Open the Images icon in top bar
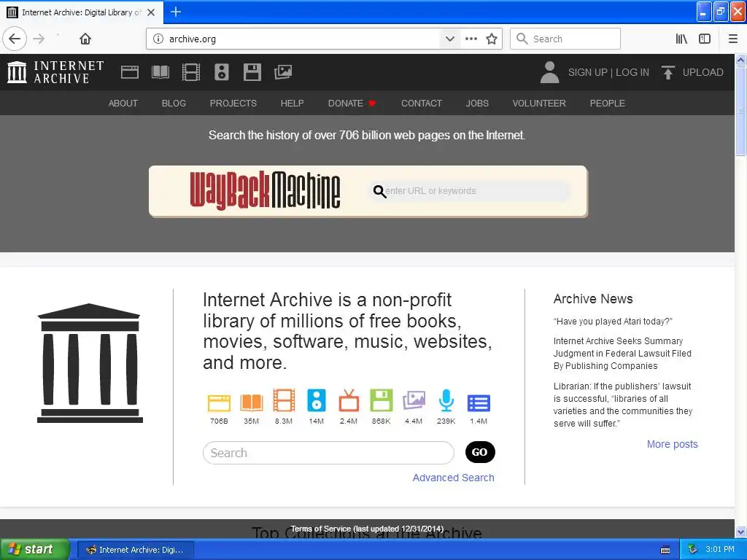The height and width of the screenshot is (560, 747). click(x=283, y=72)
